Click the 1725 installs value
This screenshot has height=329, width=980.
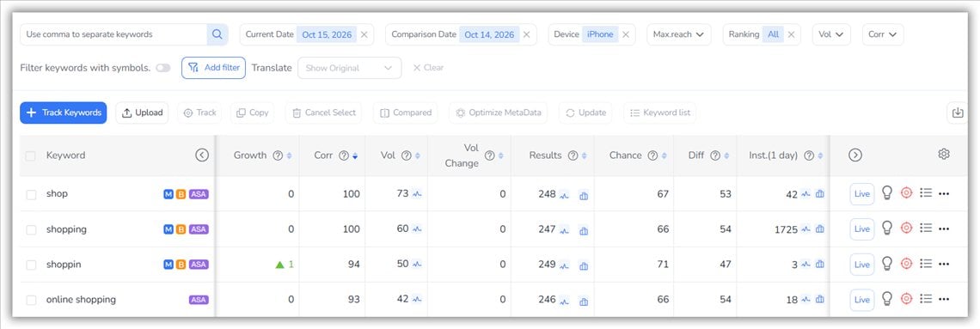[786, 229]
